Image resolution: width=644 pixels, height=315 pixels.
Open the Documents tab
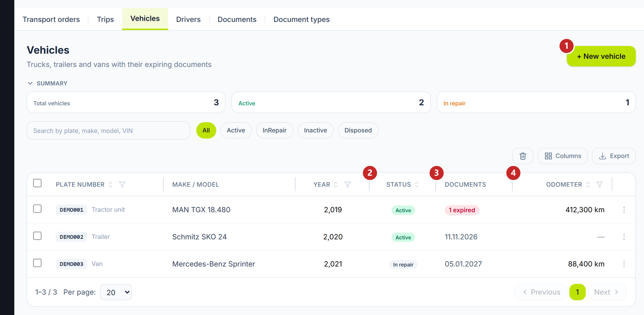click(237, 19)
